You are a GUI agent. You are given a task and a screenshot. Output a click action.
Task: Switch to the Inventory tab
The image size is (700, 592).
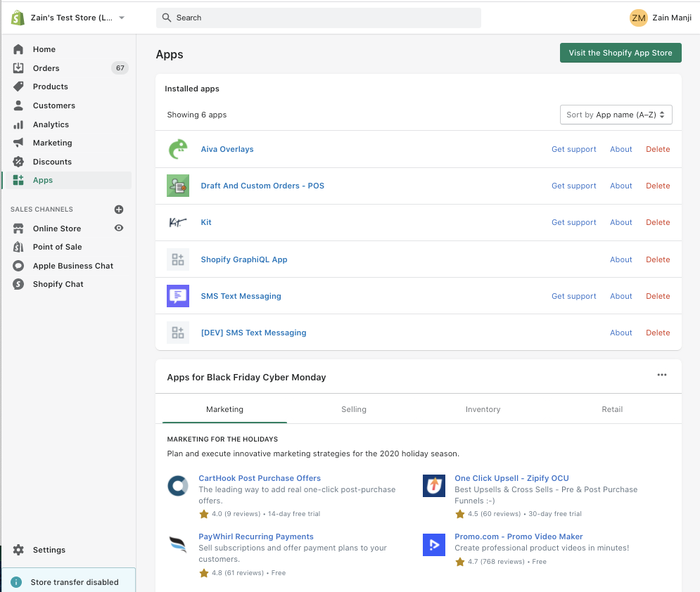[x=483, y=409]
